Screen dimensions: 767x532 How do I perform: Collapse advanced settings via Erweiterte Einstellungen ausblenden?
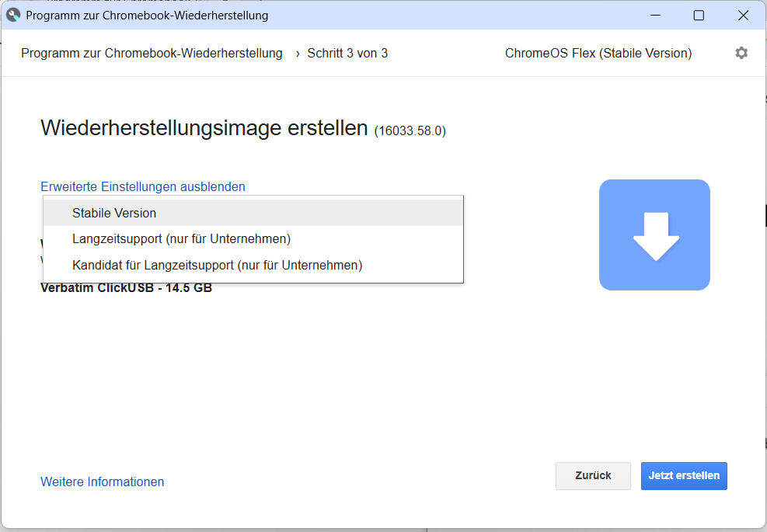point(142,186)
